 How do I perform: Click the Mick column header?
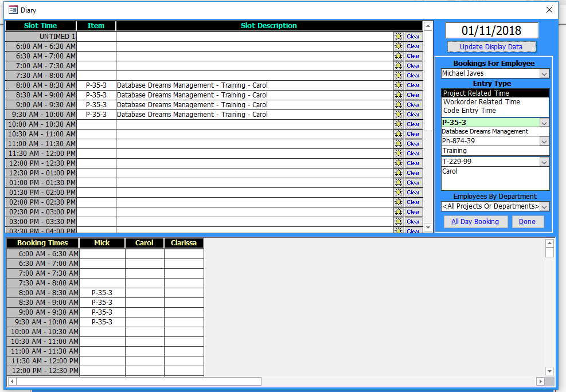coord(102,242)
